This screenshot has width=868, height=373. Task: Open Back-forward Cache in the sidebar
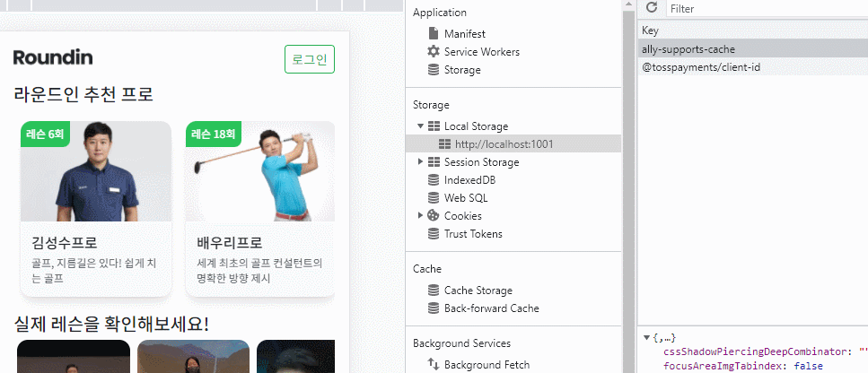coord(492,308)
